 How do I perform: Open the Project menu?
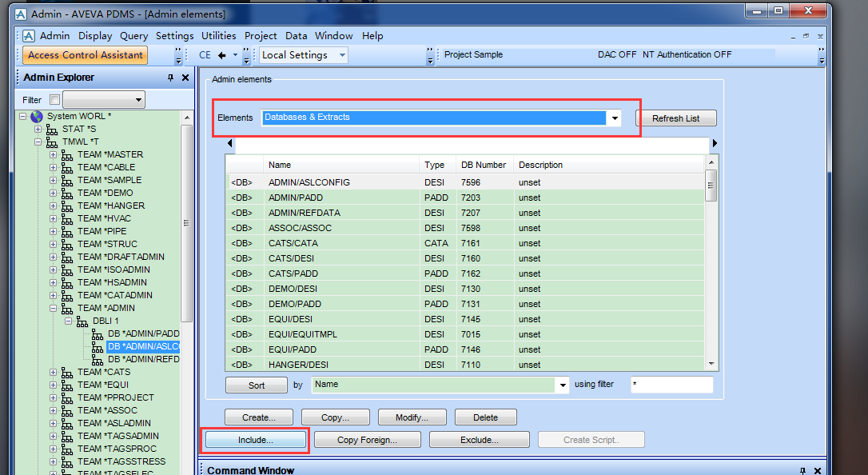click(261, 36)
